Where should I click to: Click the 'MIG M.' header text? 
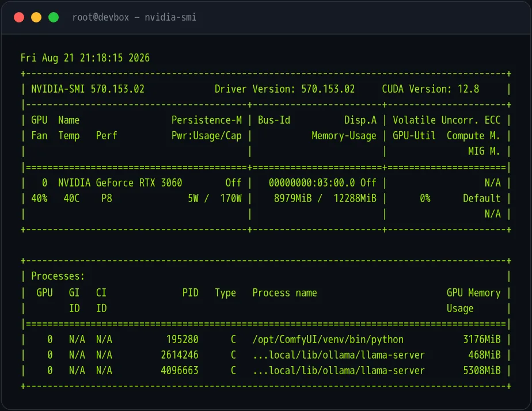484,151
